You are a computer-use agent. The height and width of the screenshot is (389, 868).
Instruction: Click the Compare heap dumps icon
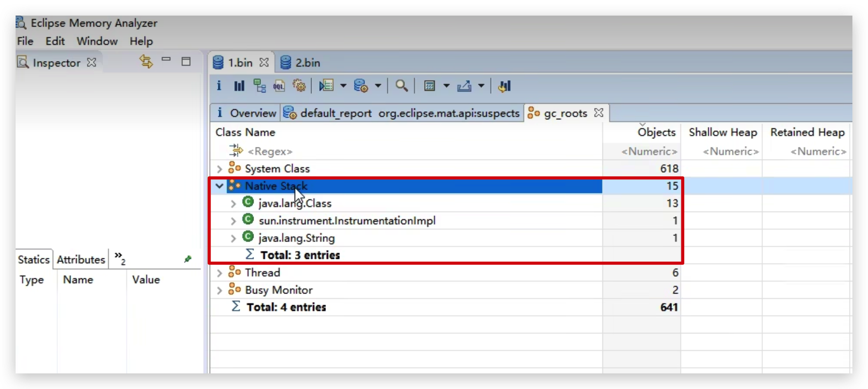click(x=504, y=86)
